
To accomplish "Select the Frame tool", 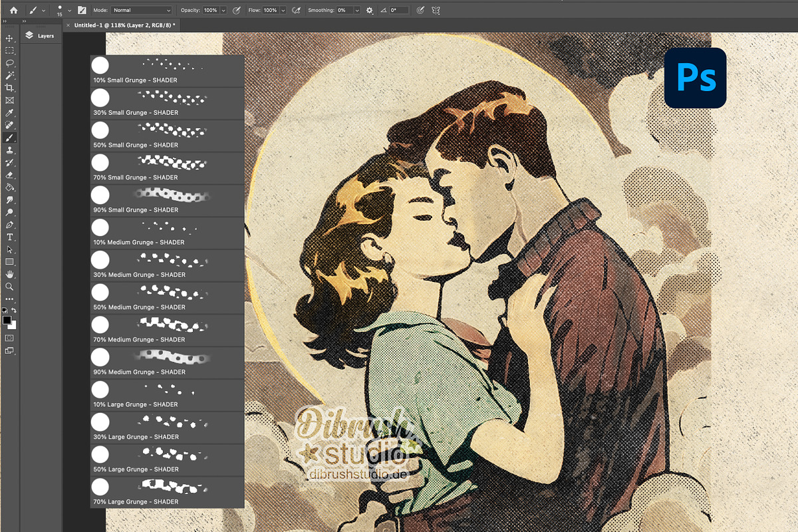I will coord(9,100).
